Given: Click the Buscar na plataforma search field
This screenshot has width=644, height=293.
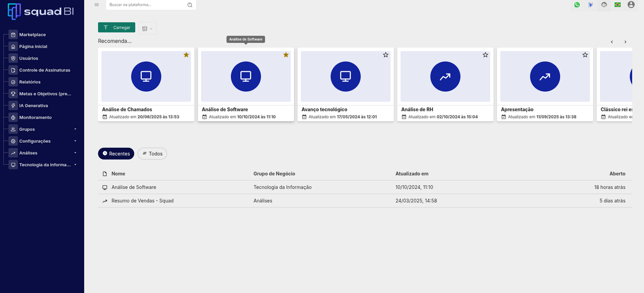Looking at the screenshot, I should (x=146, y=5).
